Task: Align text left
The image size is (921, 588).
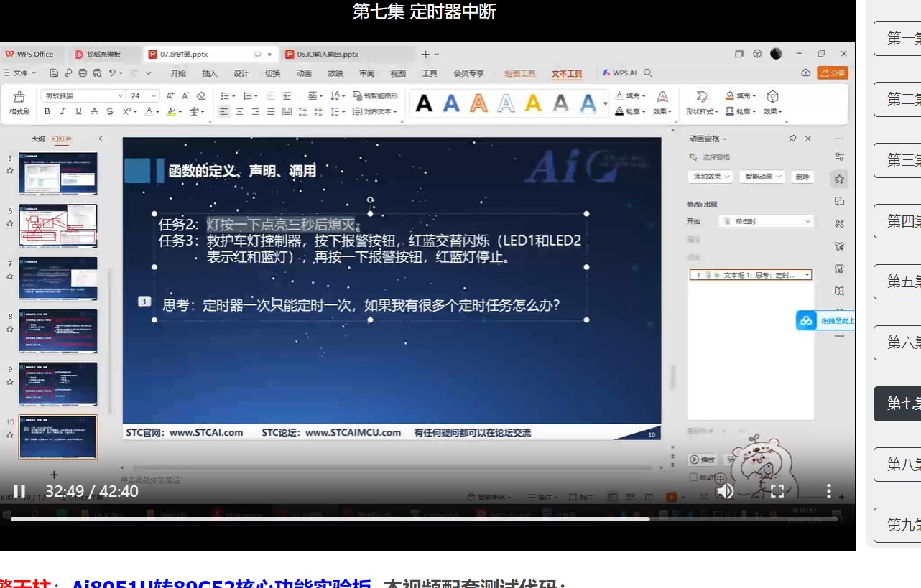Action: point(223,111)
